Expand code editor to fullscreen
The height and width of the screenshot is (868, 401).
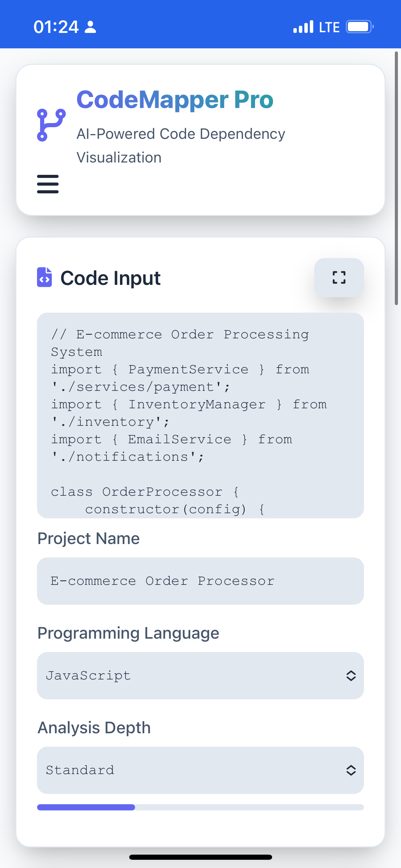(339, 277)
